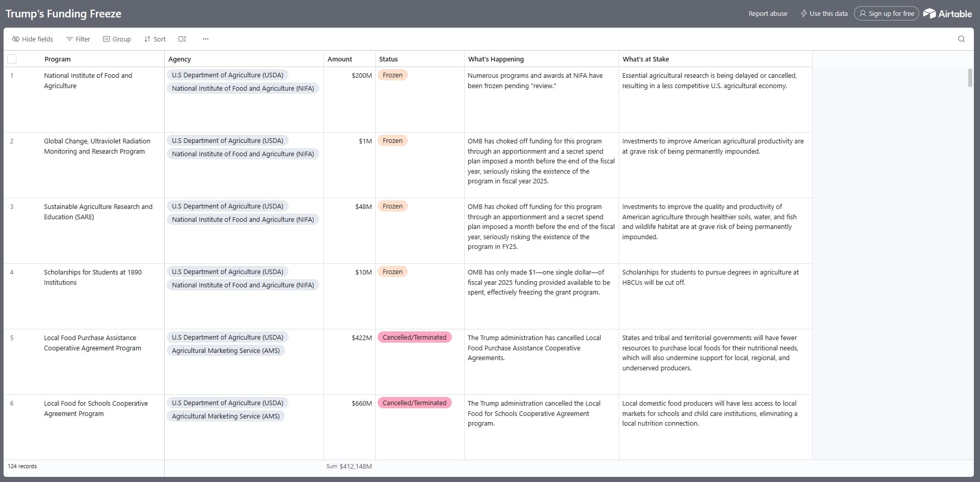The width and height of the screenshot is (980, 482).
Task: Open the Group menu
Action: coord(117,39)
